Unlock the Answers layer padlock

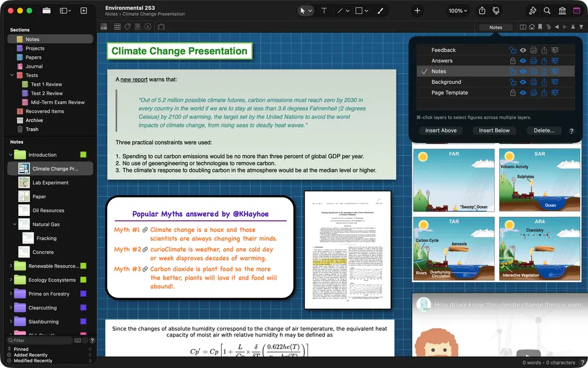513,61
